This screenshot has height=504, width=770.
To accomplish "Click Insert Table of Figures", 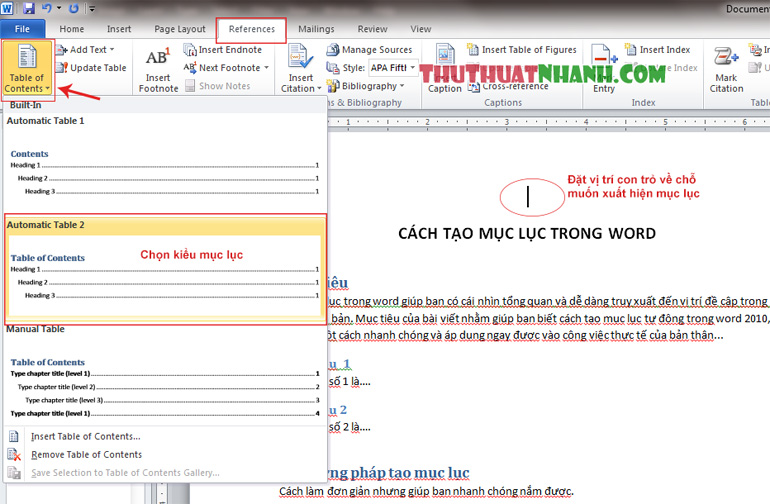I will [x=522, y=50].
